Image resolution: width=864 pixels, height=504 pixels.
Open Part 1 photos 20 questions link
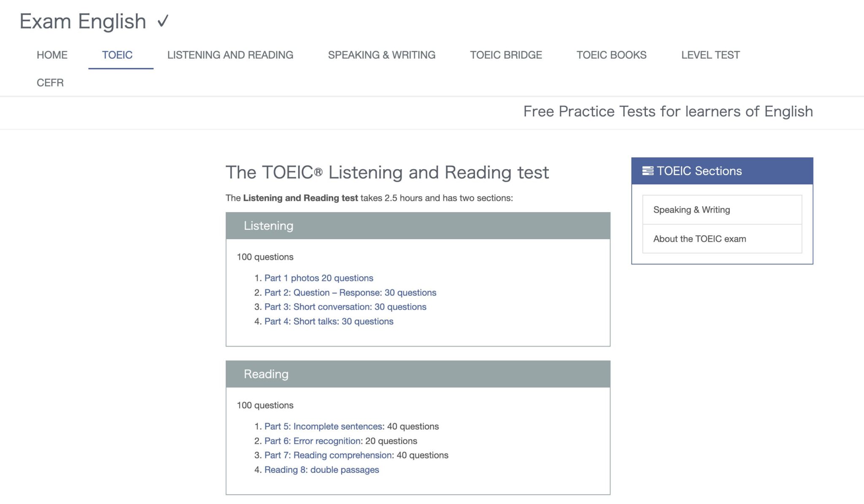319,278
